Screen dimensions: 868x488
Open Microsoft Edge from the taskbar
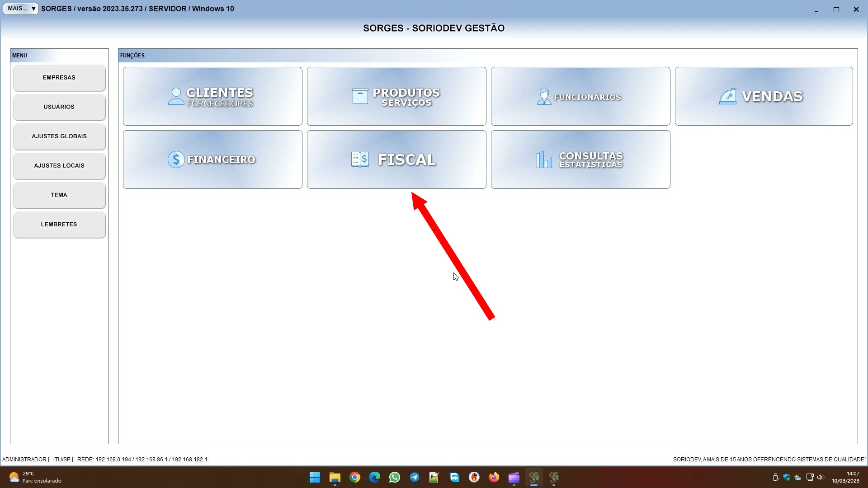pyautogui.click(x=375, y=477)
